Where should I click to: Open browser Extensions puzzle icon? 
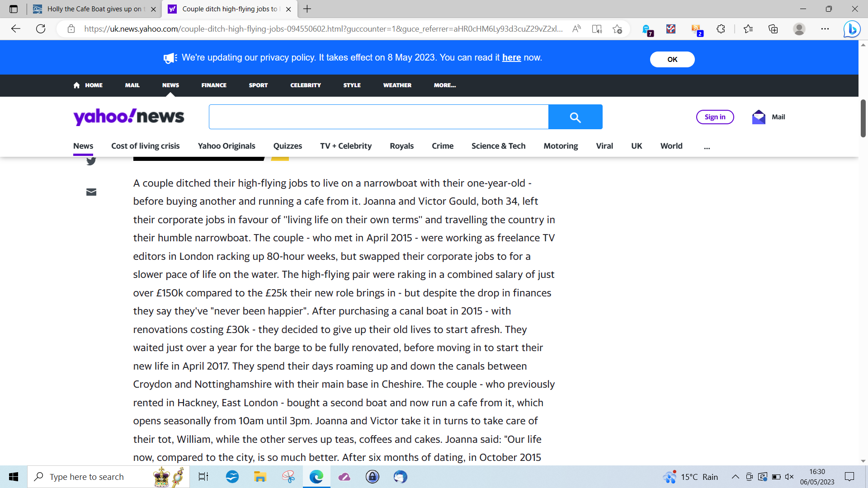(721, 29)
